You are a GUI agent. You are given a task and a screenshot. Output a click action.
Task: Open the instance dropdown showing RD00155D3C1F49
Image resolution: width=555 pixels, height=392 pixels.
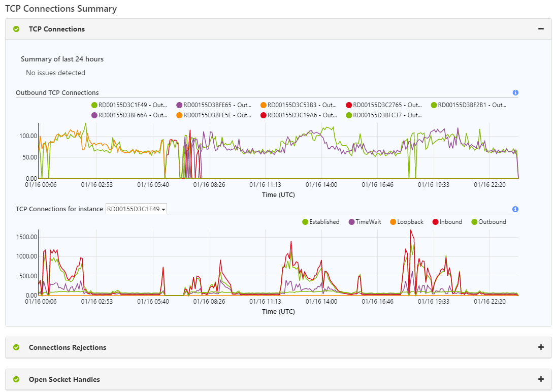coord(136,209)
